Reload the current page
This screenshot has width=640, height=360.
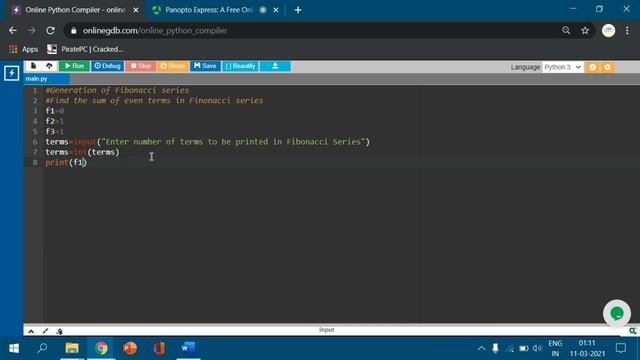50,31
